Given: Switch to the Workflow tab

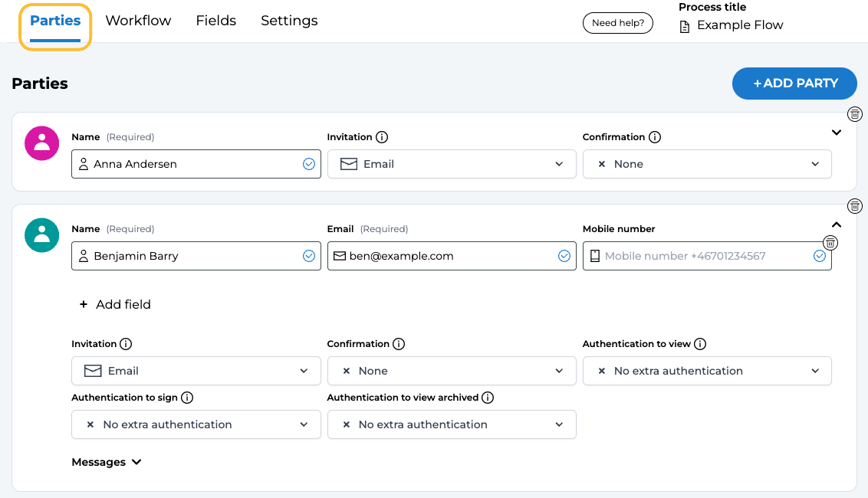Looking at the screenshot, I should (138, 21).
